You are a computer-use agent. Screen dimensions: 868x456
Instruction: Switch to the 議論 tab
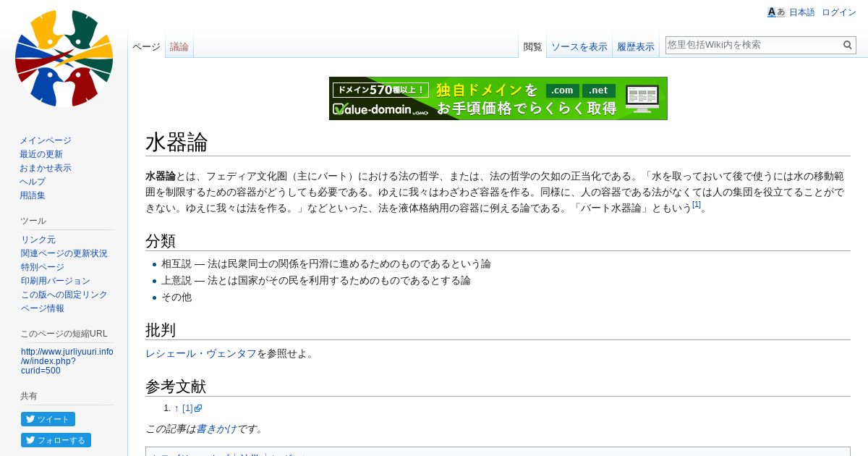click(179, 46)
